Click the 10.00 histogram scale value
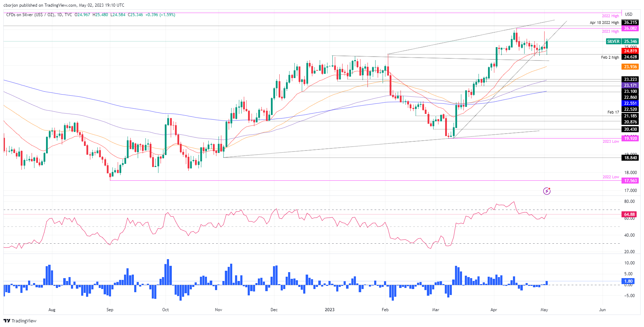 point(630,263)
